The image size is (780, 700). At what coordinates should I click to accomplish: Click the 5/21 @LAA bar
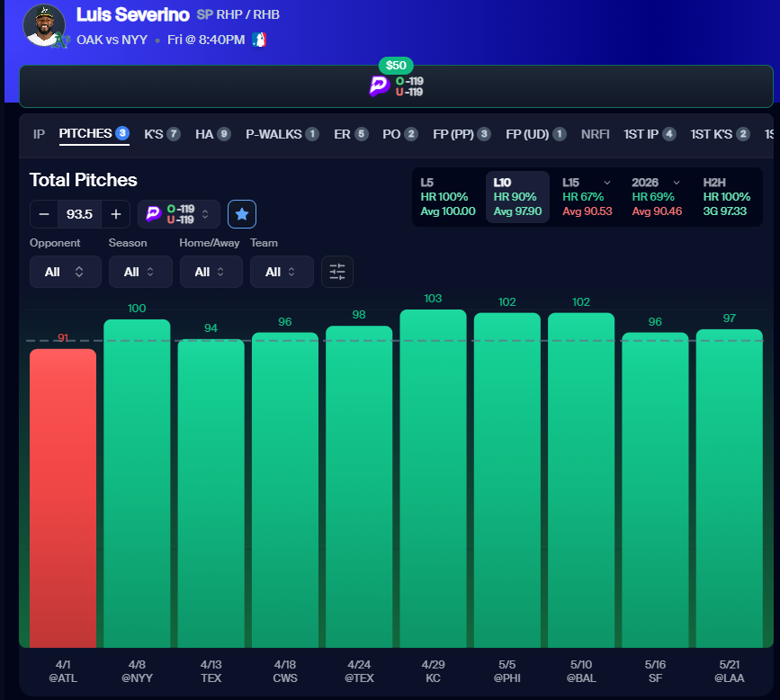pyautogui.click(x=730, y=488)
